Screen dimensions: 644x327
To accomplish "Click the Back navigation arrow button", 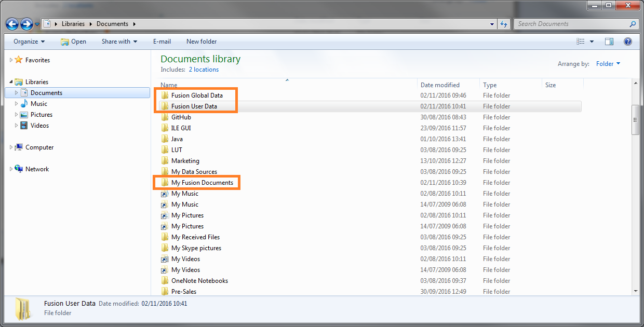I will click(x=12, y=24).
